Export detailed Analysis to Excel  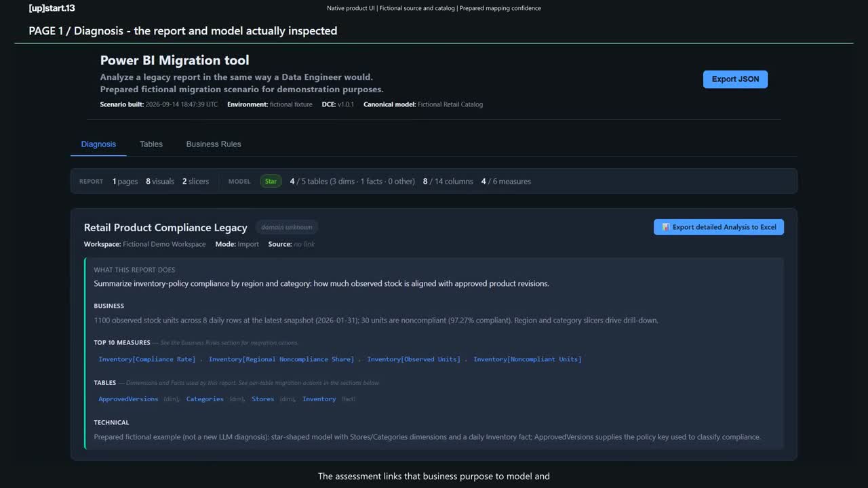pos(719,227)
